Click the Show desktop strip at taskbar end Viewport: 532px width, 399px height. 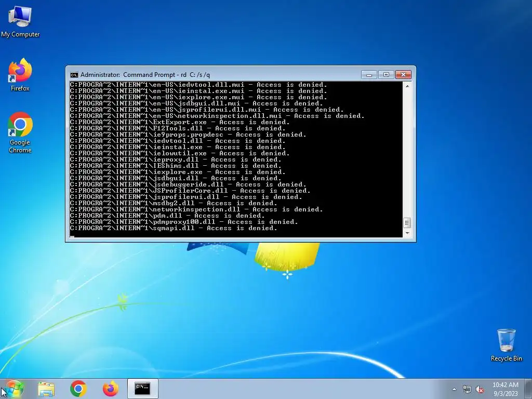click(x=528, y=389)
